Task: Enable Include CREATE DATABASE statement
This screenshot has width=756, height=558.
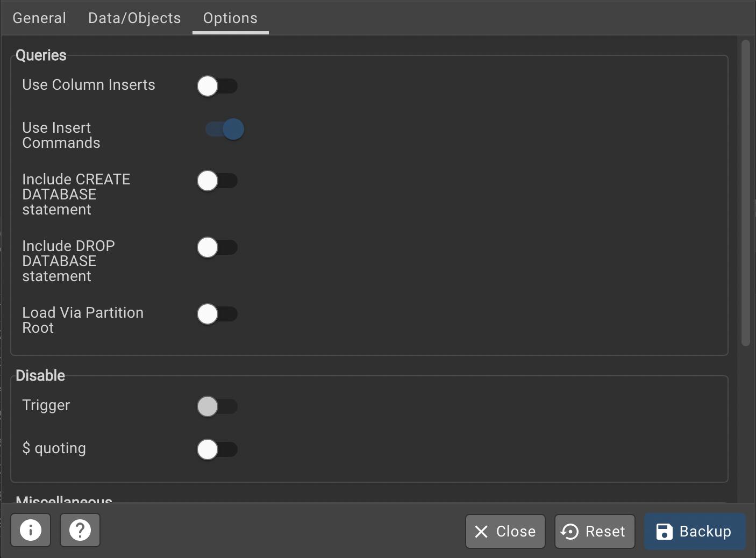Action: point(217,181)
